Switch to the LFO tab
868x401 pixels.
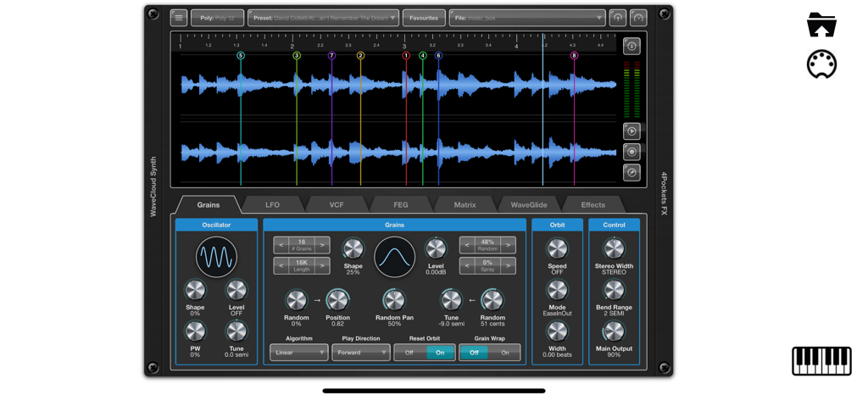[x=272, y=204]
